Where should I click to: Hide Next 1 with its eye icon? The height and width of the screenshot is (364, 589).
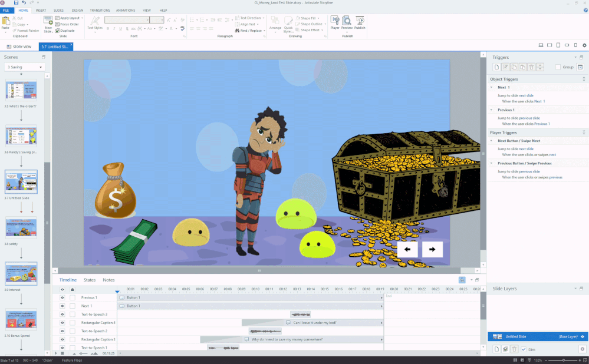click(62, 306)
